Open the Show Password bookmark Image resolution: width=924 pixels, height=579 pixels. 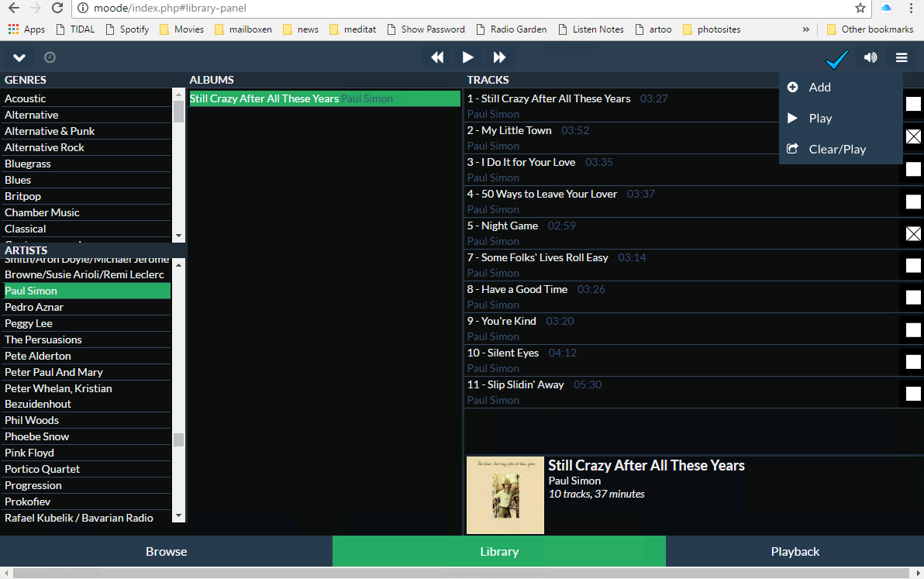tap(426, 29)
